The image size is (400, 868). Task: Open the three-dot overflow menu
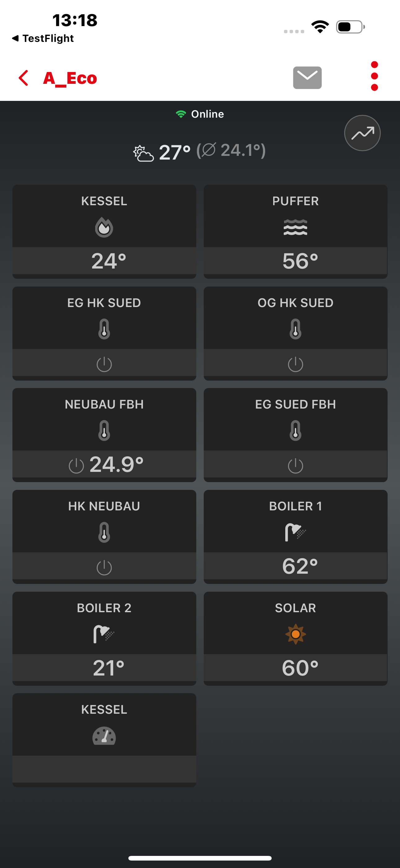click(x=374, y=76)
